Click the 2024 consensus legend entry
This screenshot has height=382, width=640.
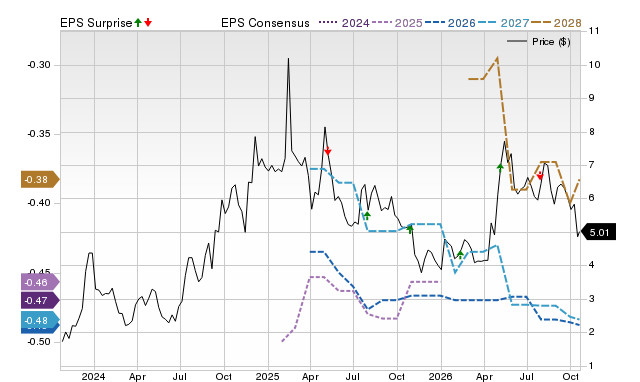click(344, 23)
